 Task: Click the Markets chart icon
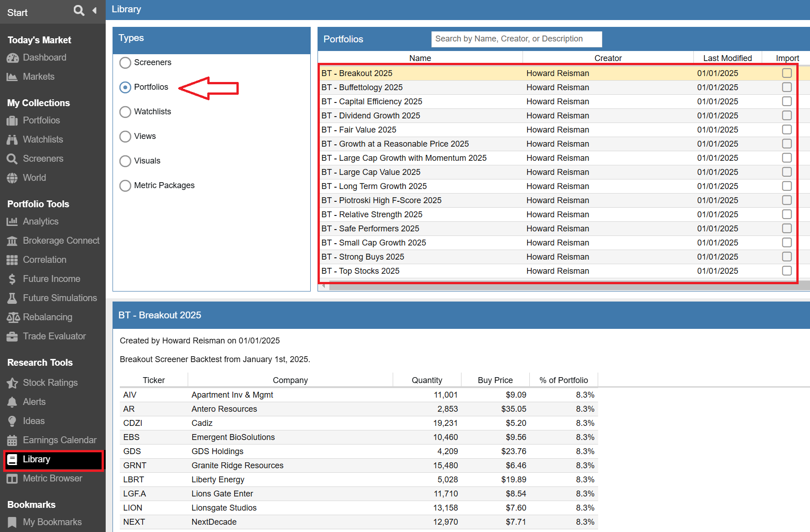click(12, 77)
